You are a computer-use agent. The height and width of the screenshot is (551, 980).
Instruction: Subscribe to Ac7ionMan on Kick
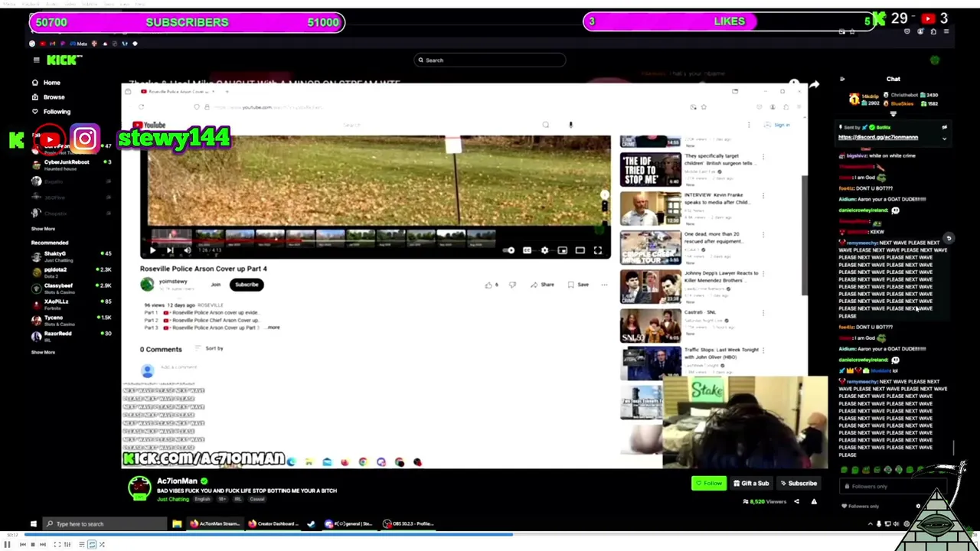point(799,484)
